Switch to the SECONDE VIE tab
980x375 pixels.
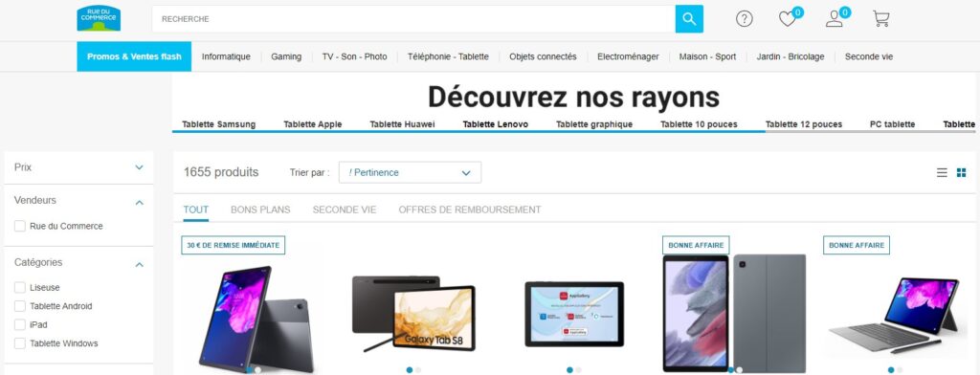tap(345, 210)
